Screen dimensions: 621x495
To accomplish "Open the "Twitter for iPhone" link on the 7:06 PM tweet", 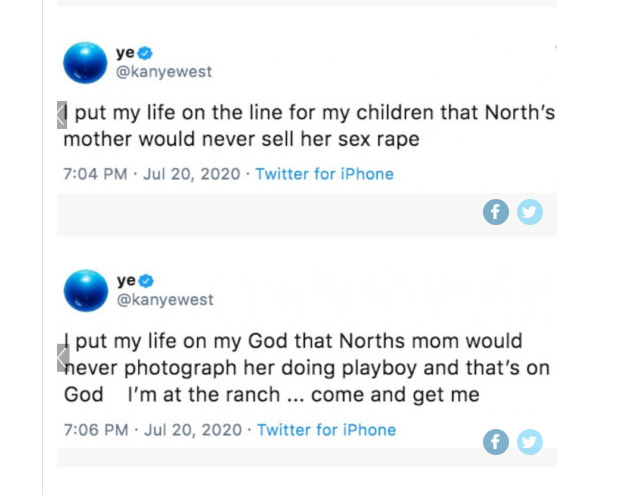I will (326, 430).
